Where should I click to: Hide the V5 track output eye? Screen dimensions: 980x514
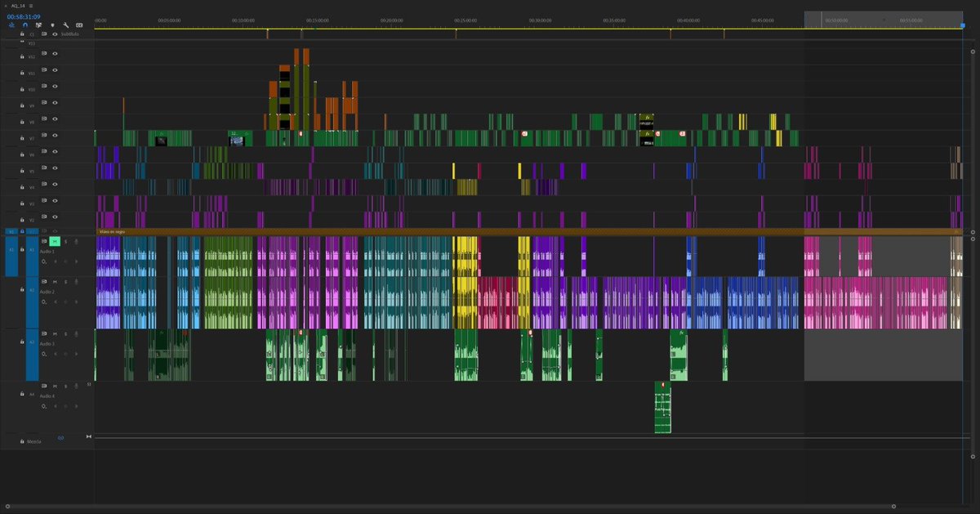pyautogui.click(x=55, y=168)
